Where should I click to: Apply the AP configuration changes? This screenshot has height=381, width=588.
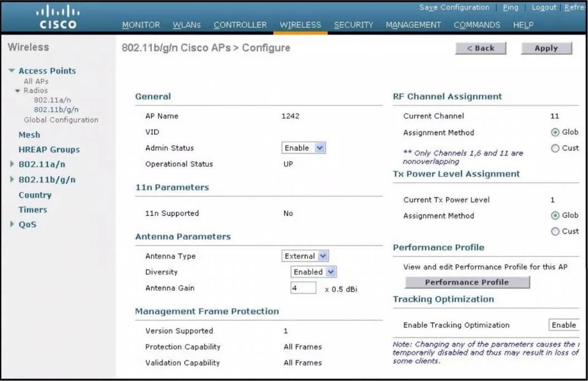(x=546, y=48)
